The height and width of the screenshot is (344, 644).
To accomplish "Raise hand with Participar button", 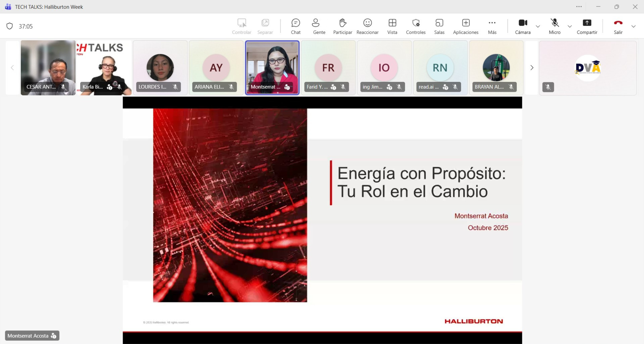I will point(342,26).
